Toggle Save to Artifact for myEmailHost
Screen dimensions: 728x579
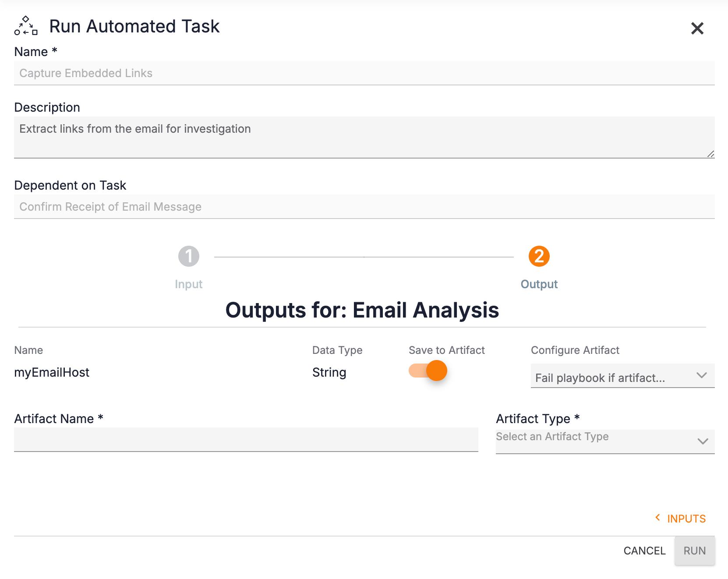[x=428, y=371]
